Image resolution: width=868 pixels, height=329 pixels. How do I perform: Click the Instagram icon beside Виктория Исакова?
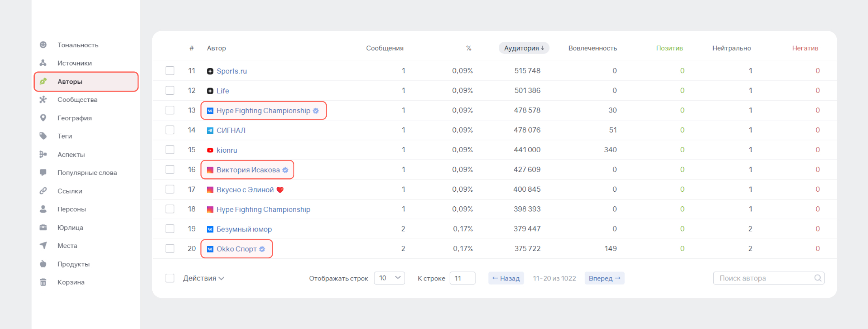coord(210,170)
